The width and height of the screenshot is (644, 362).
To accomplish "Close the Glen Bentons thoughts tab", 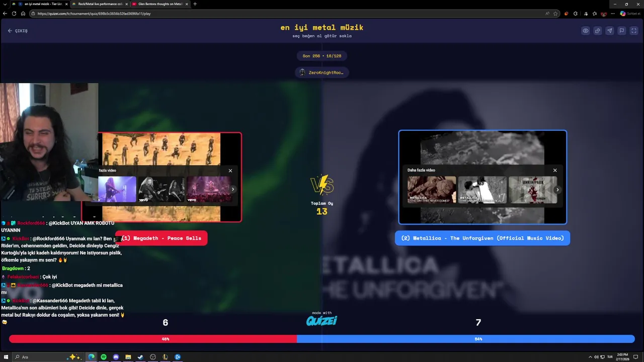I will coord(187,4).
